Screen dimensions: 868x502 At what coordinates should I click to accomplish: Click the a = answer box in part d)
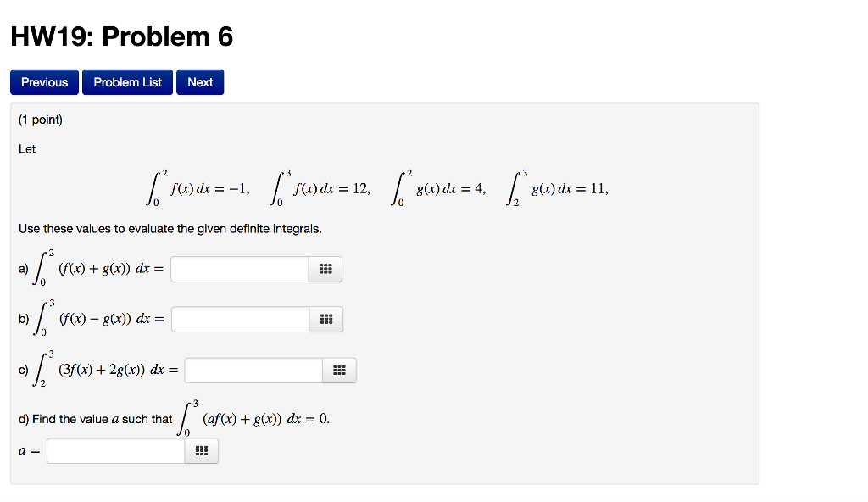(x=114, y=449)
